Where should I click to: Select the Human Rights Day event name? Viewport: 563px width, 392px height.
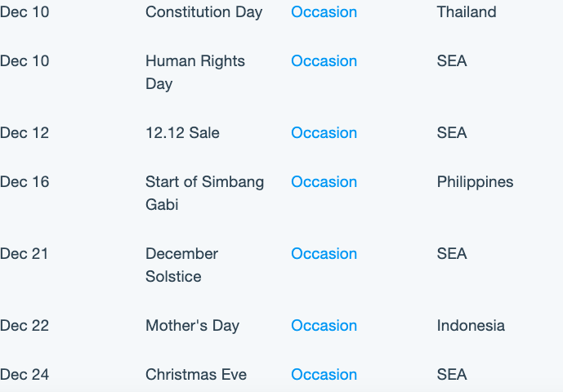point(195,73)
